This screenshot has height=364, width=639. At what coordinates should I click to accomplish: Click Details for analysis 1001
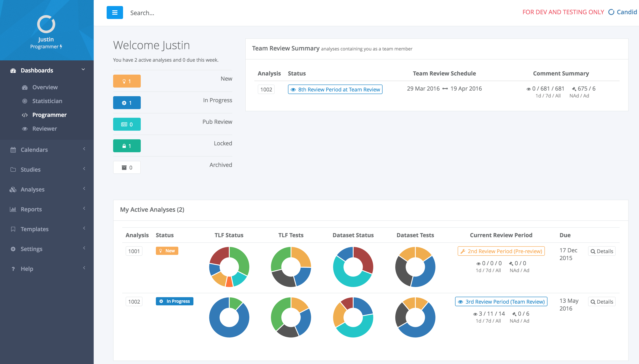[x=602, y=251]
